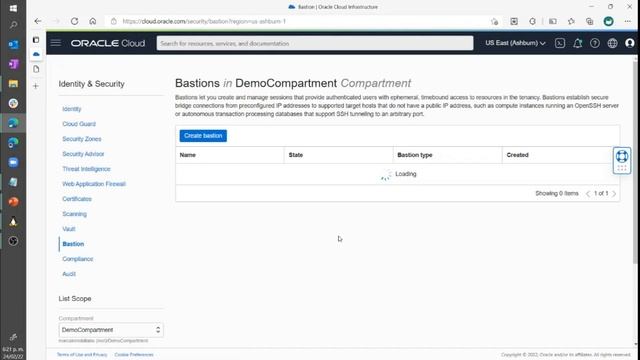Open the Scanning link in sidebar
Viewport: 640px width, 360px height.
pyautogui.click(x=74, y=214)
